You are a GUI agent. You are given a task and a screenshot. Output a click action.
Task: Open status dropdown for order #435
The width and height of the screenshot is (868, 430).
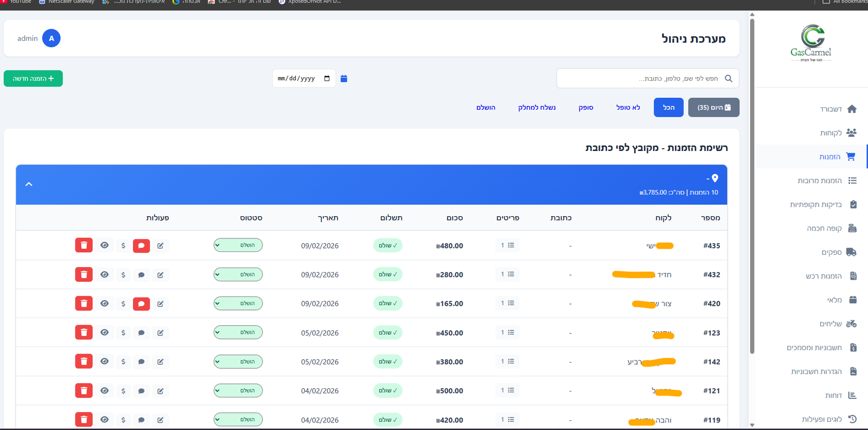(x=238, y=245)
